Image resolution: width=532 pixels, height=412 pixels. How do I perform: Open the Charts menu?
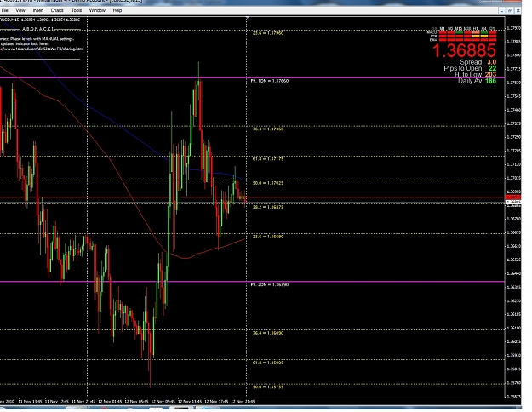coord(57,10)
